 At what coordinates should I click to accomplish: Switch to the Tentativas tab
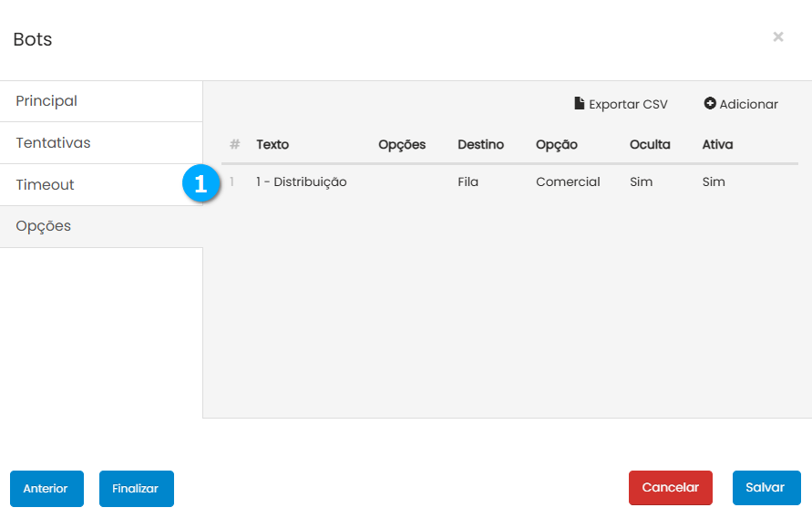(53, 143)
